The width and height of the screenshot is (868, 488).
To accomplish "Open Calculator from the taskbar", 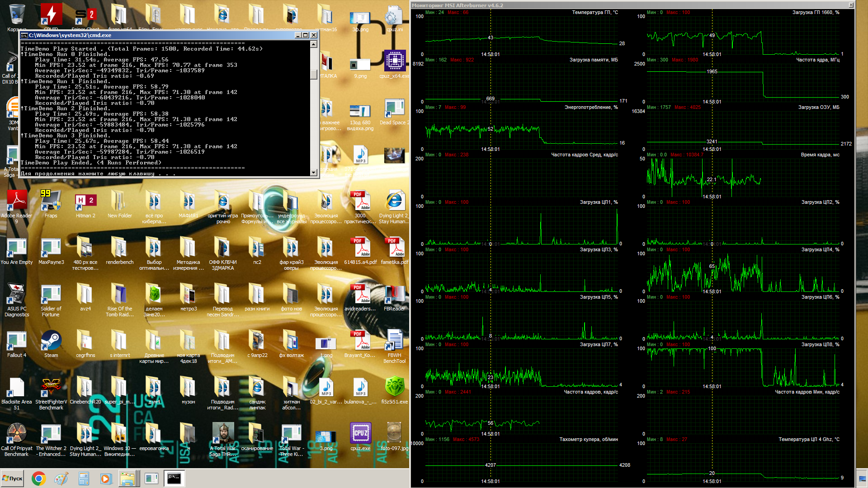I will coord(84,479).
